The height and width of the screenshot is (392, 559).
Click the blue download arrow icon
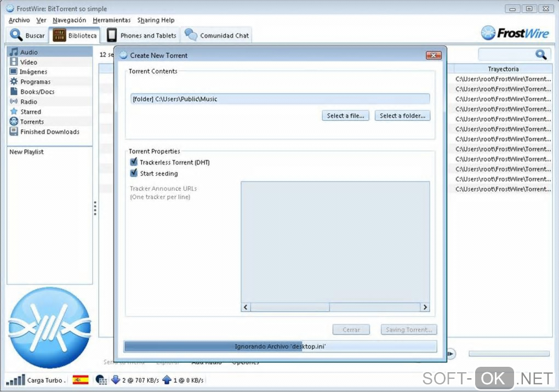pos(116,380)
